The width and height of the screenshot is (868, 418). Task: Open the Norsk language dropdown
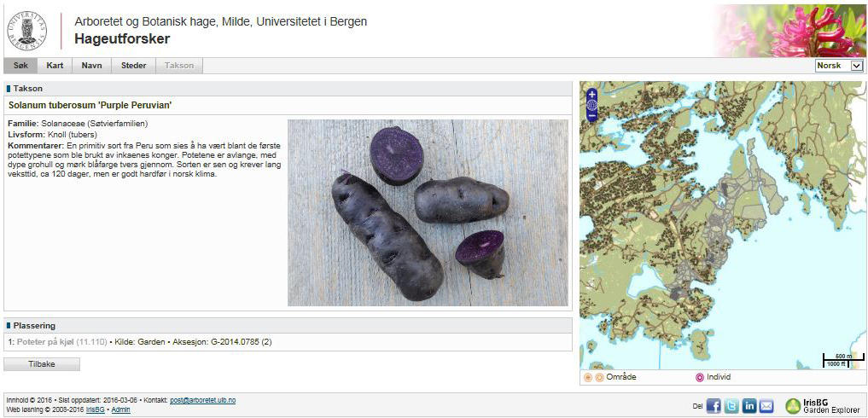pos(839,66)
